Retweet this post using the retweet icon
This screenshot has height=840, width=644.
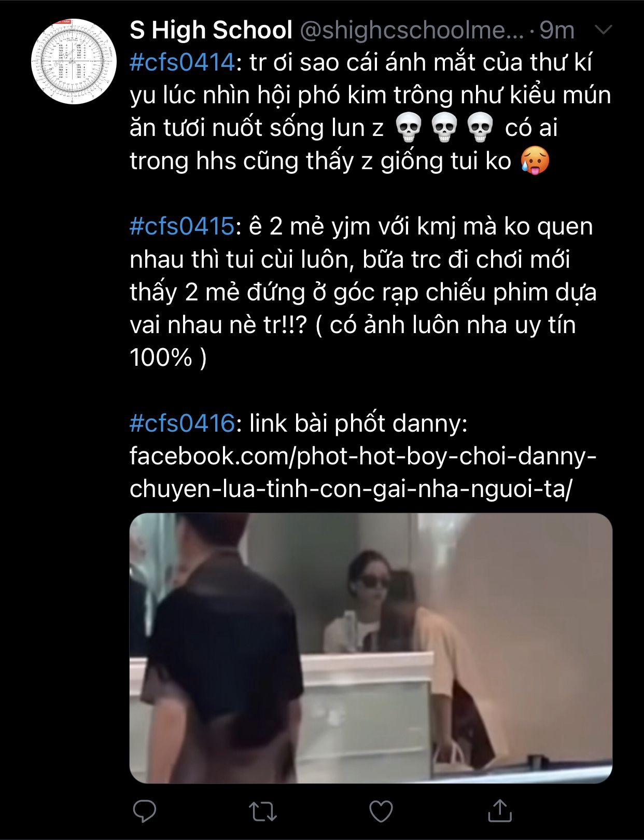(x=263, y=811)
